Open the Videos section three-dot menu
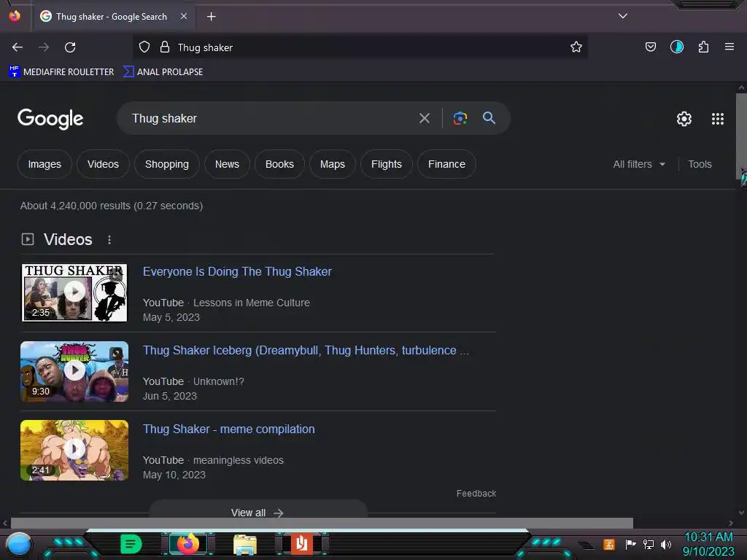Viewport: 747px width, 560px height. click(109, 239)
